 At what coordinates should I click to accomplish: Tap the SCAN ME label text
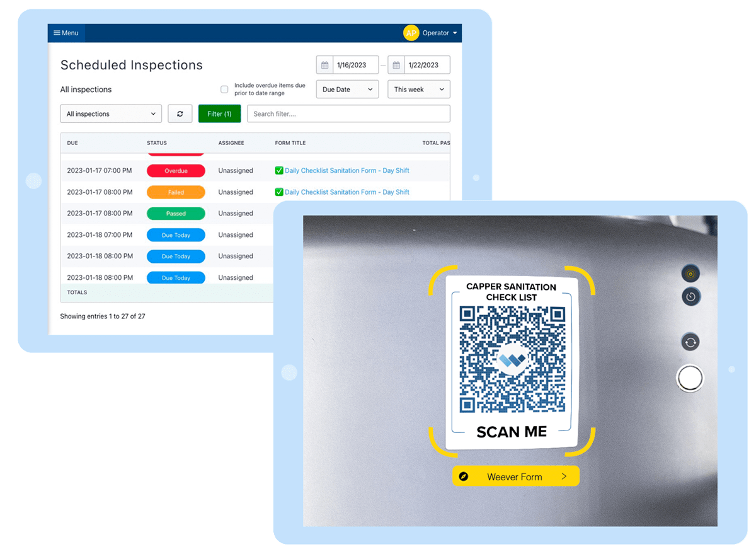[512, 432]
